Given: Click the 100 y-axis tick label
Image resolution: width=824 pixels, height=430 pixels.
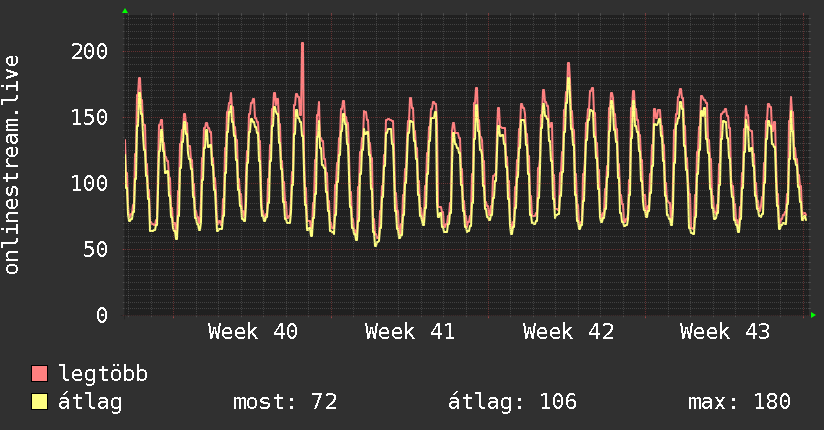Looking at the screenshot, I should coord(89,183).
